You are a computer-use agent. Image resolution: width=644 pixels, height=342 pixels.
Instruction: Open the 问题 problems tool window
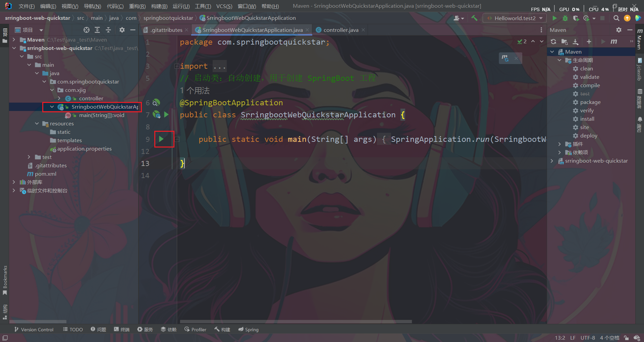click(98, 330)
